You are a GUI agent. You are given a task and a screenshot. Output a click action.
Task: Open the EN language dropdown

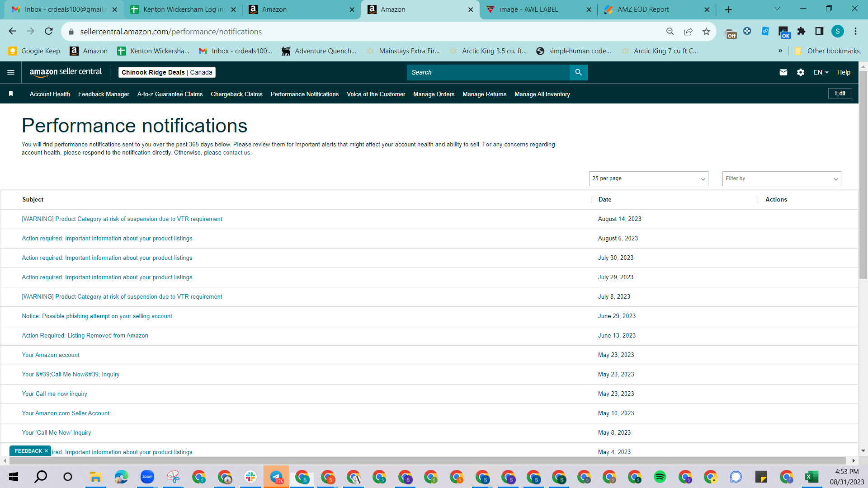[x=821, y=72]
